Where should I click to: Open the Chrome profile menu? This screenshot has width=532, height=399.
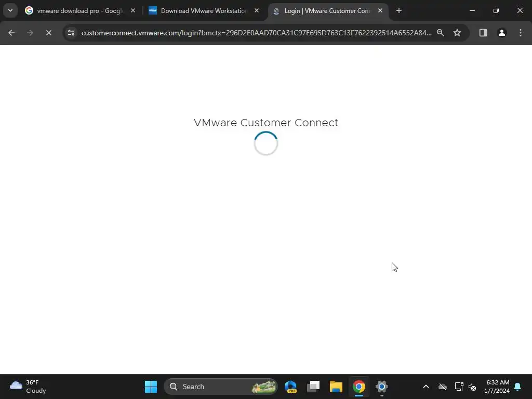coord(502,33)
